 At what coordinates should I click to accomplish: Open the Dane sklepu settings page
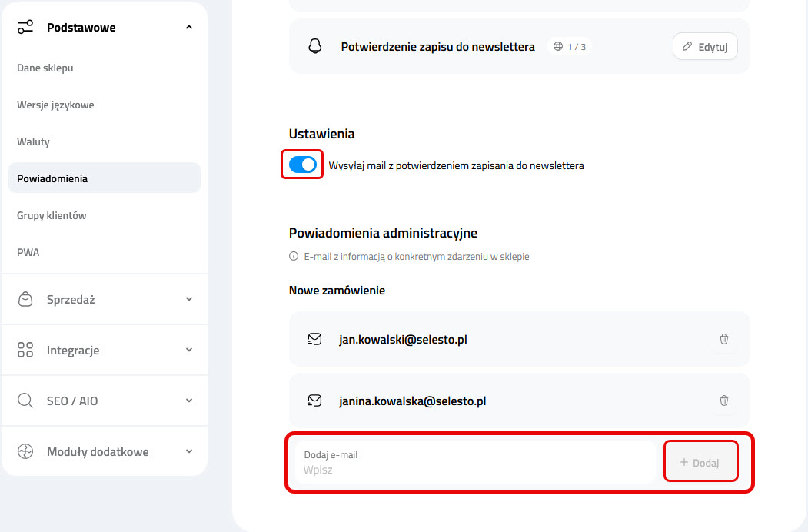pos(45,68)
